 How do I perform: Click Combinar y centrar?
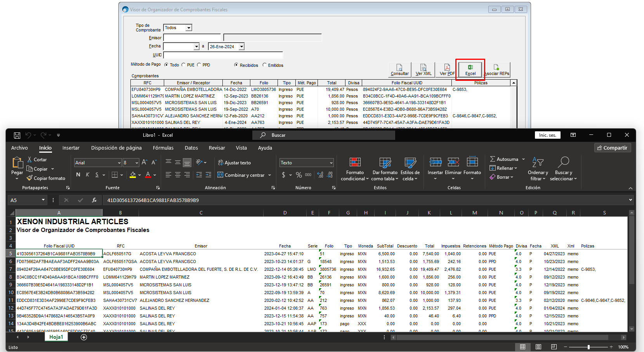pyautogui.click(x=241, y=175)
